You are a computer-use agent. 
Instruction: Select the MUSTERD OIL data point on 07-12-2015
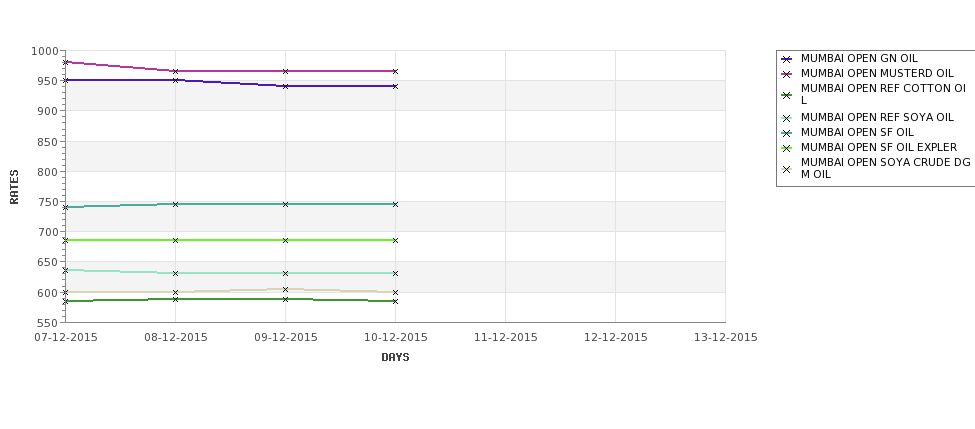pyautogui.click(x=65, y=62)
